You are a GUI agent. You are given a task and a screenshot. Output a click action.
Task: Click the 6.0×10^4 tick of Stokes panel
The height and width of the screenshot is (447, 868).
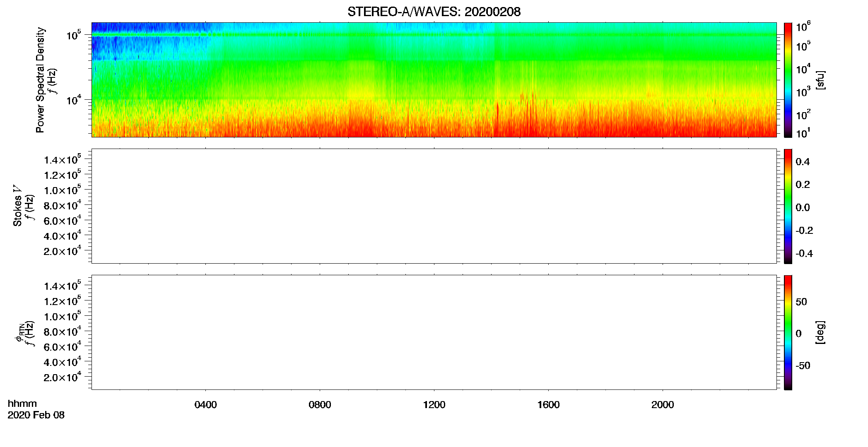pyautogui.click(x=63, y=220)
